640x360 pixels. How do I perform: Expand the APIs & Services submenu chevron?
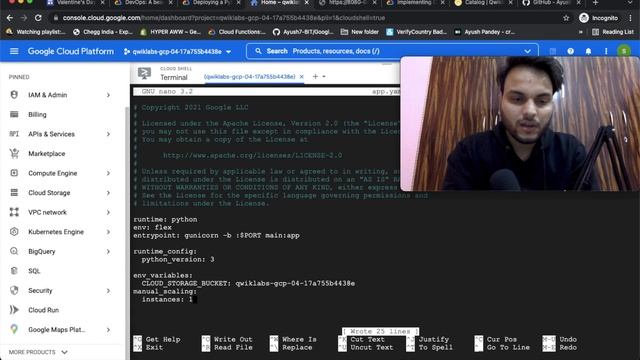pyautogui.click(x=108, y=134)
